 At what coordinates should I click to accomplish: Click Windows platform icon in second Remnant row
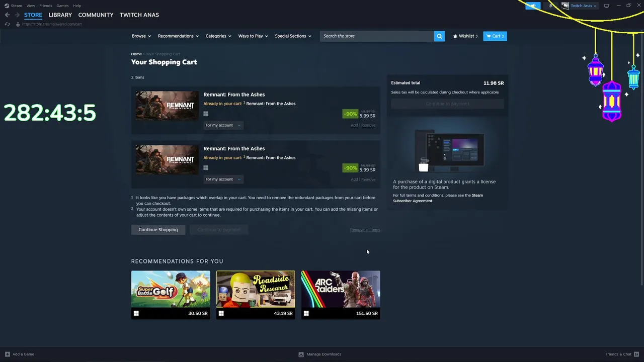coord(206,168)
